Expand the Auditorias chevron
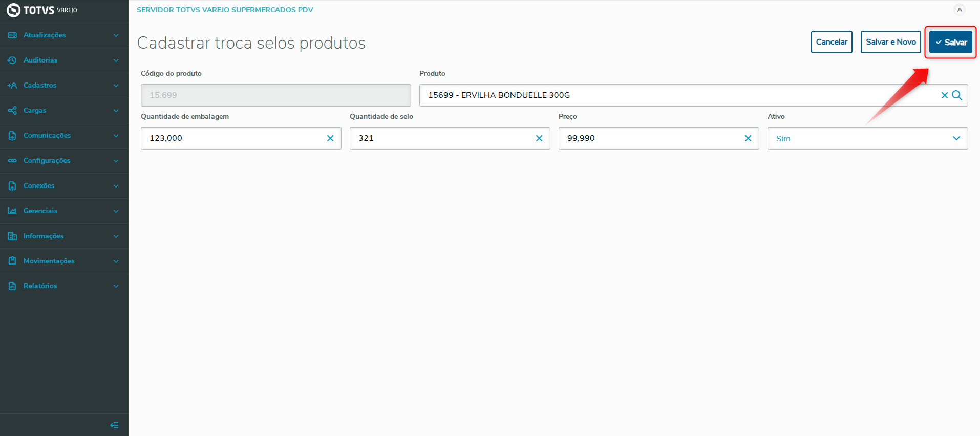This screenshot has width=980, height=436. tap(116, 60)
